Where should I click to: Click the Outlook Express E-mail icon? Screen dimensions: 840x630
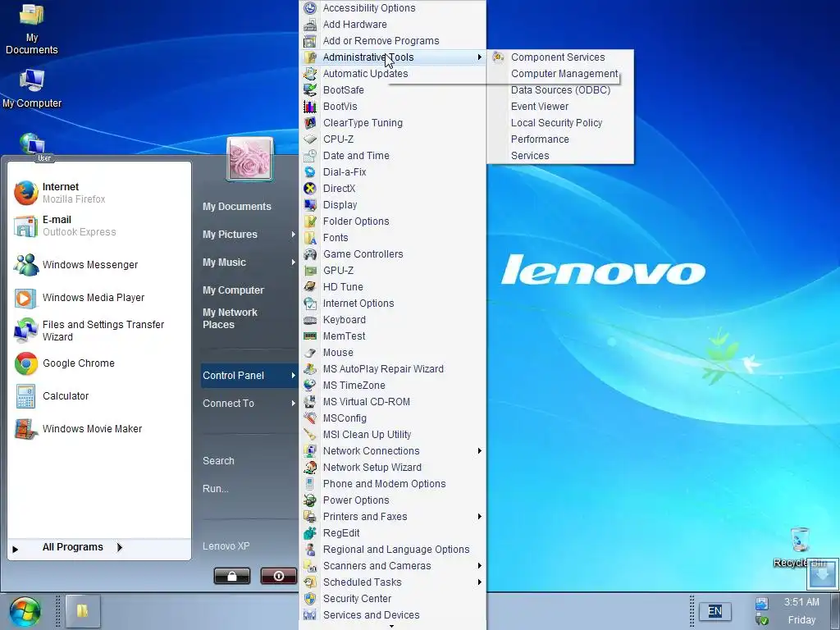(25, 226)
